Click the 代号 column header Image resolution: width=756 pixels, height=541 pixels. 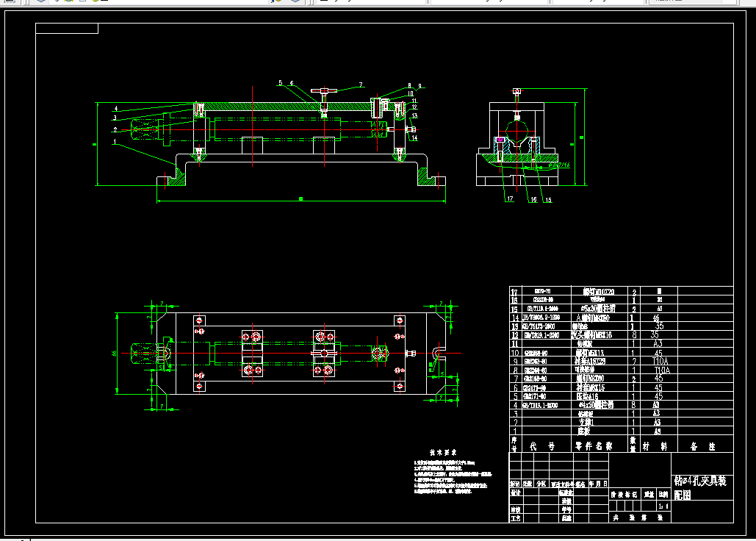542,446
